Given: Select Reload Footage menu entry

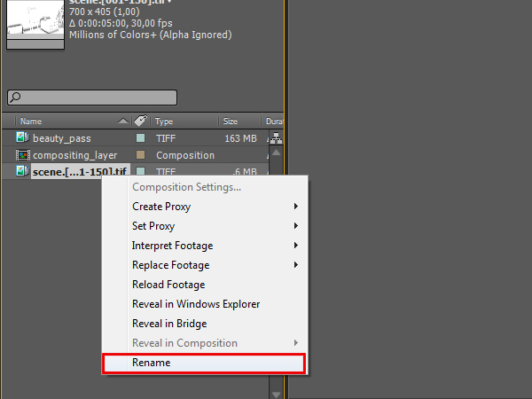Looking at the screenshot, I should click(x=168, y=285).
